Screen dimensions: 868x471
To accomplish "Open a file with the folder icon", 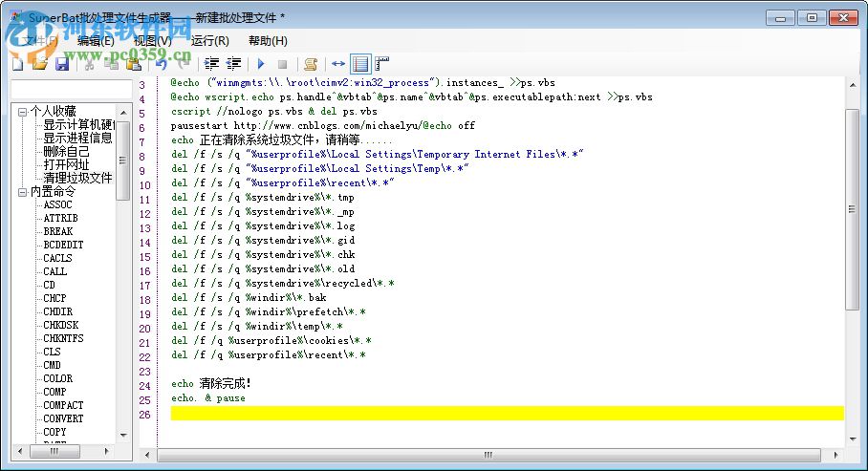I will (40, 64).
